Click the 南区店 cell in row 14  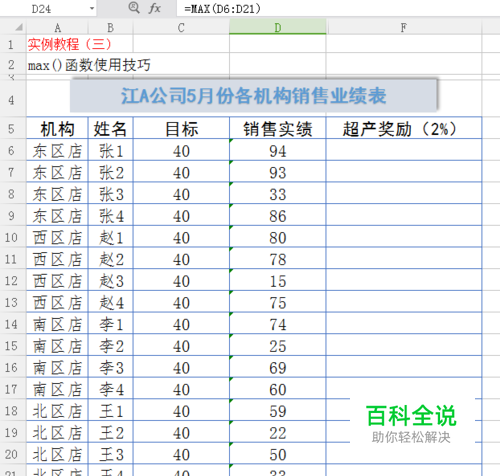pyautogui.click(x=57, y=324)
